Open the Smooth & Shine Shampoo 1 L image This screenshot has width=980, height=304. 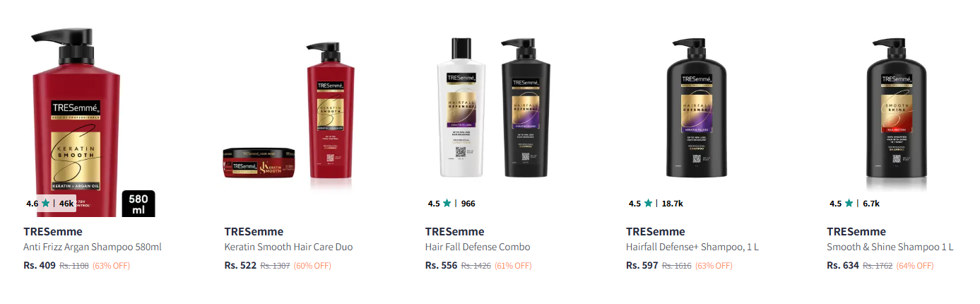click(892, 120)
